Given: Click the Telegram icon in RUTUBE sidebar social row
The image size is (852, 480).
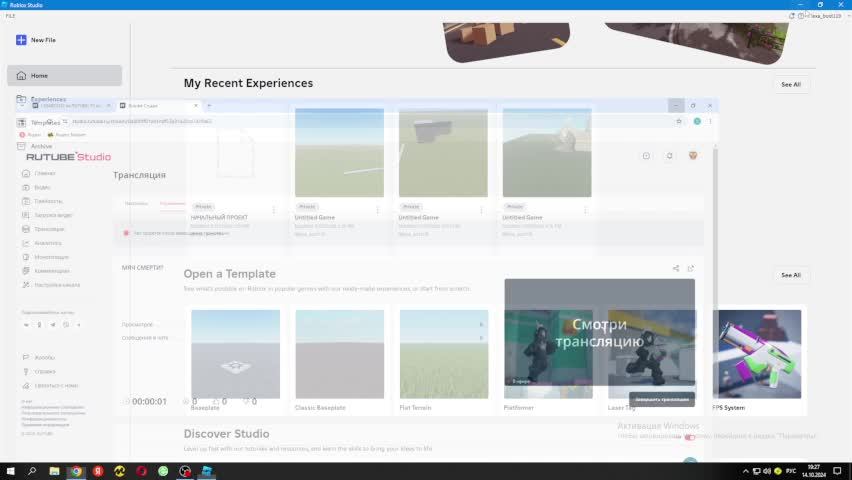Looking at the screenshot, I should pos(53,325).
